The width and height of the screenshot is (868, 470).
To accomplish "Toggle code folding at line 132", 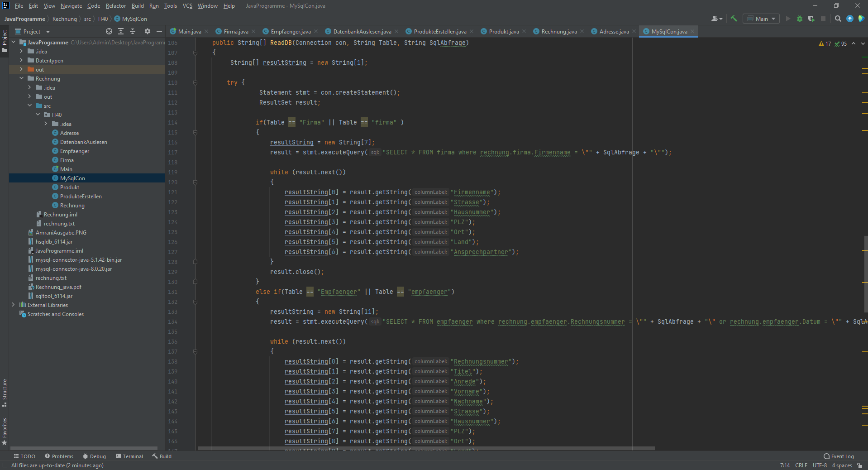I will click(x=195, y=302).
